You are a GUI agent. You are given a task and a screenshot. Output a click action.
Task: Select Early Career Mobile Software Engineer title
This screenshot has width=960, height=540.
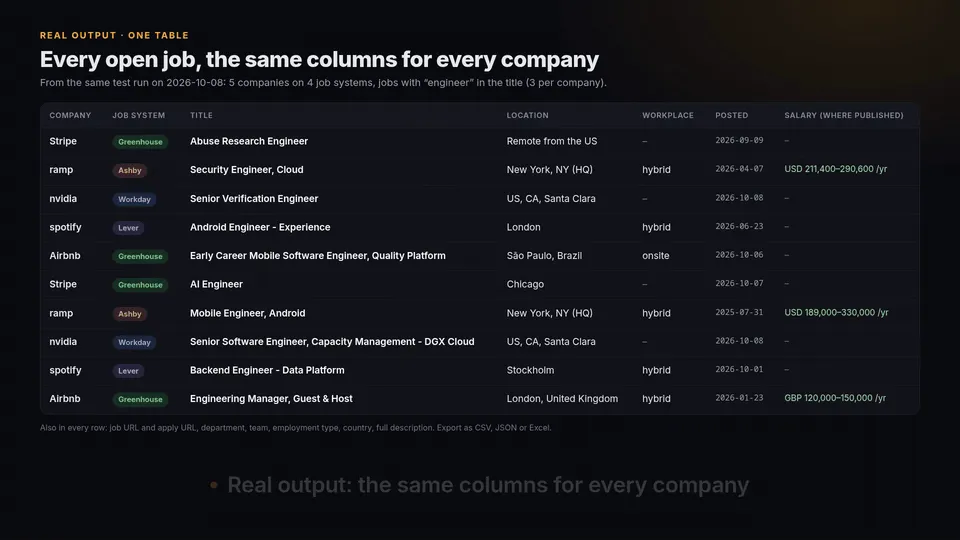[x=317, y=256]
